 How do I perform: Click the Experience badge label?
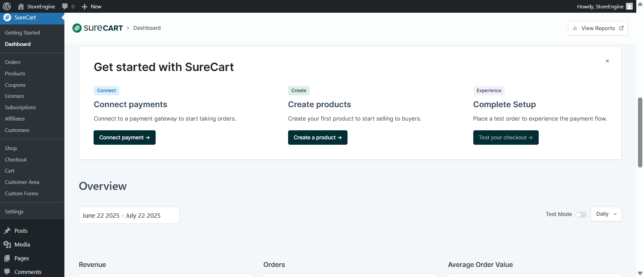(489, 91)
